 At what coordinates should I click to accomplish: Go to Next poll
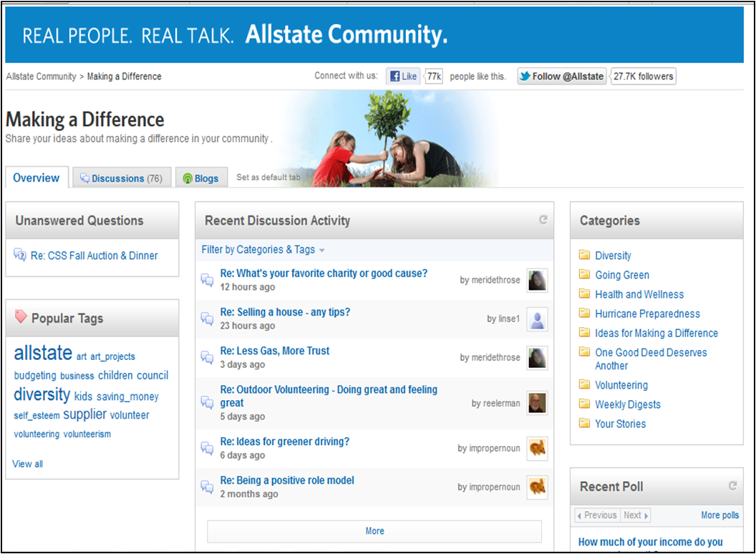636,515
